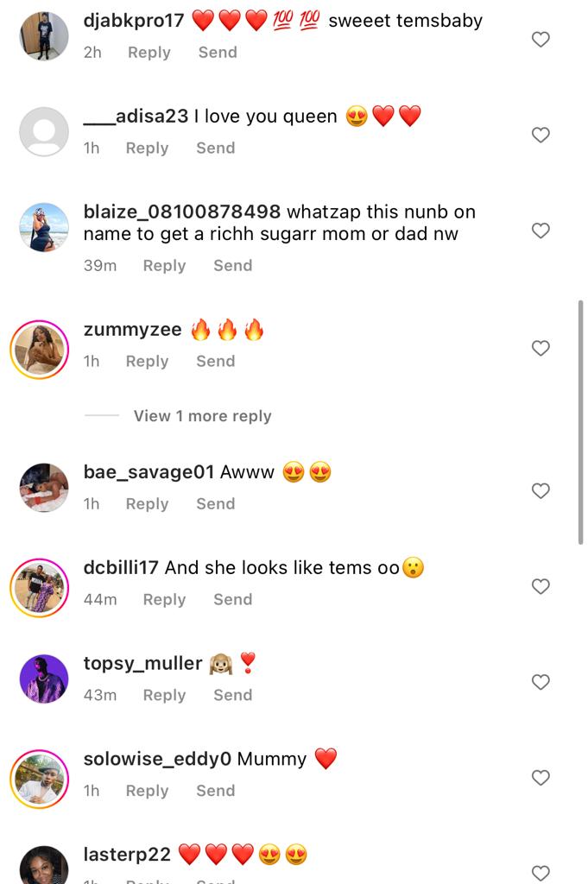The height and width of the screenshot is (884, 588).
Task: Like djabkpro17's comment with heart icon
Action: click(x=541, y=40)
